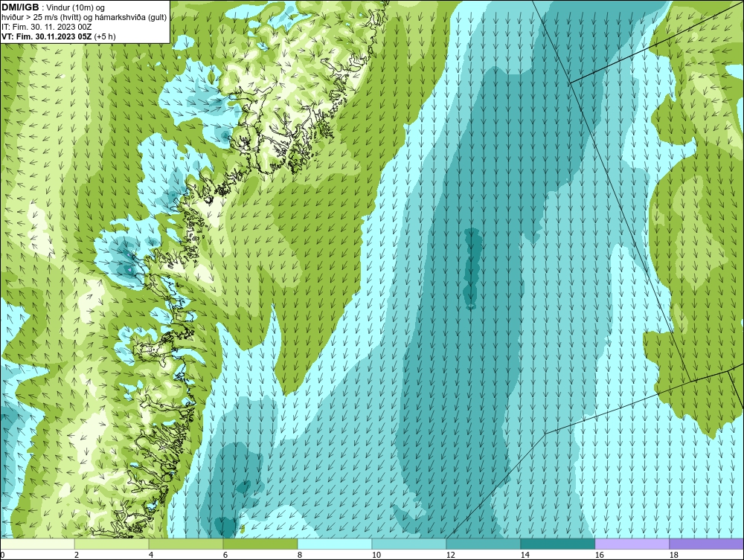Viewport: 744px width, 560px height.
Task: Click the 0–2 m/s palest legend swatch
Action: click(37, 544)
